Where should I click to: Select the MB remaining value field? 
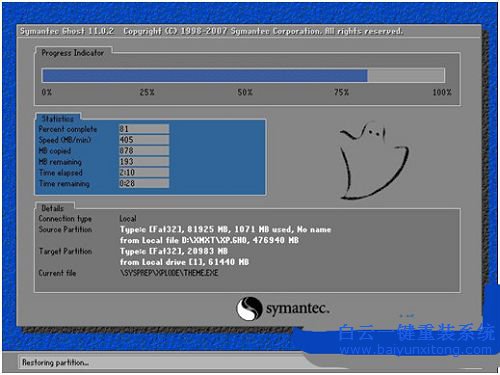point(144,162)
